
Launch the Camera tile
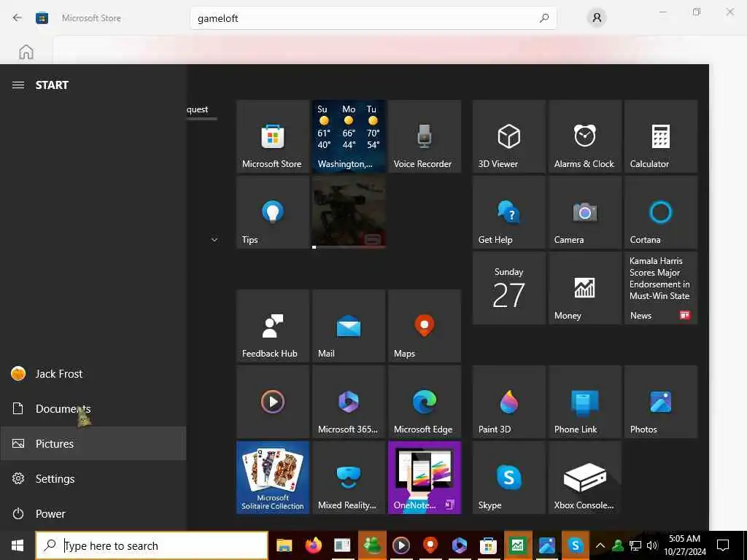pos(585,212)
